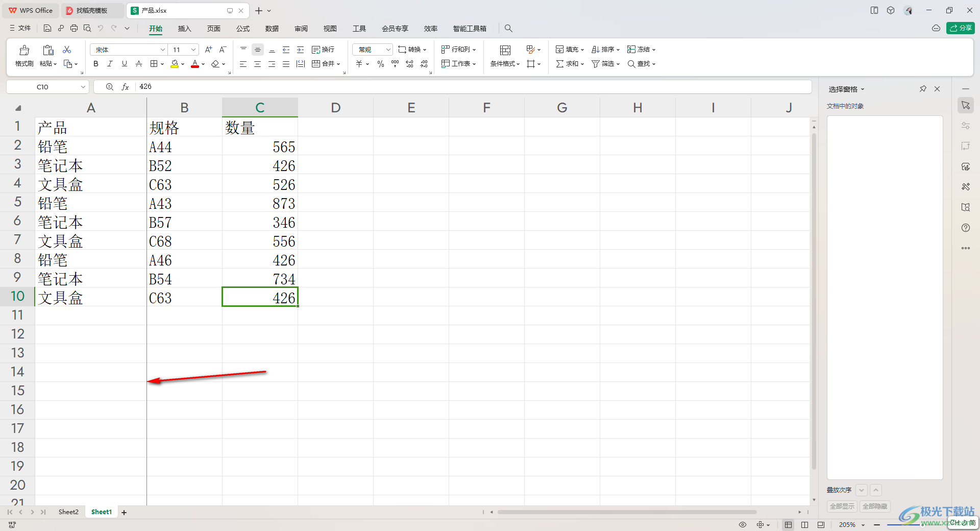Image resolution: width=980 pixels, height=531 pixels.
Task: Close the 选择窗格 selection pane
Action: point(937,89)
